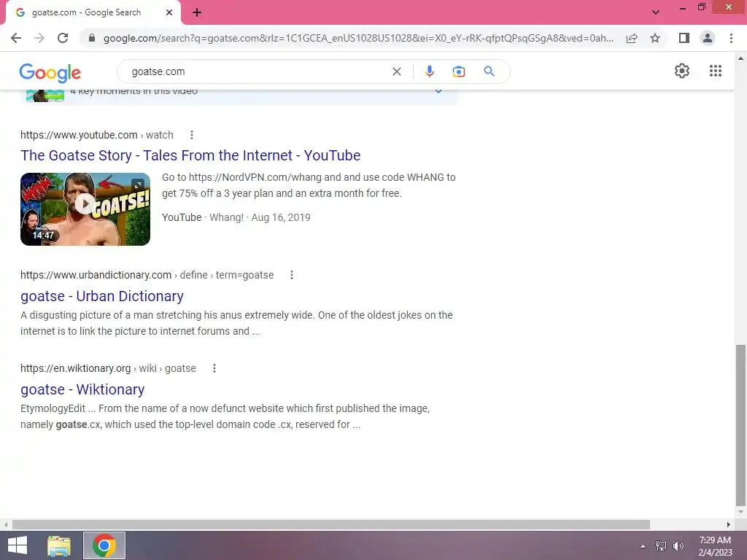The height and width of the screenshot is (560, 747).
Task: Open the taskbar clock showing 7:29 AM
Action: pyautogui.click(x=715, y=546)
